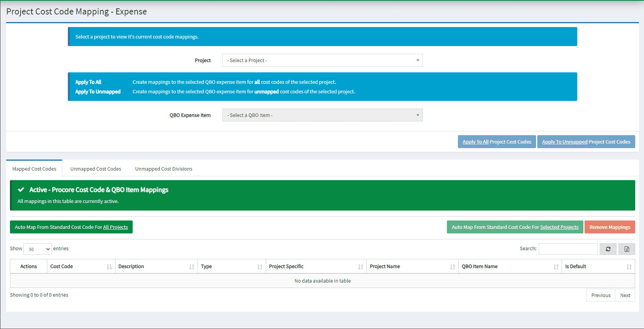Click the refresh table icon button
Image resolution: width=644 pixels, height=329 pixels.
(x=608, y=249)
